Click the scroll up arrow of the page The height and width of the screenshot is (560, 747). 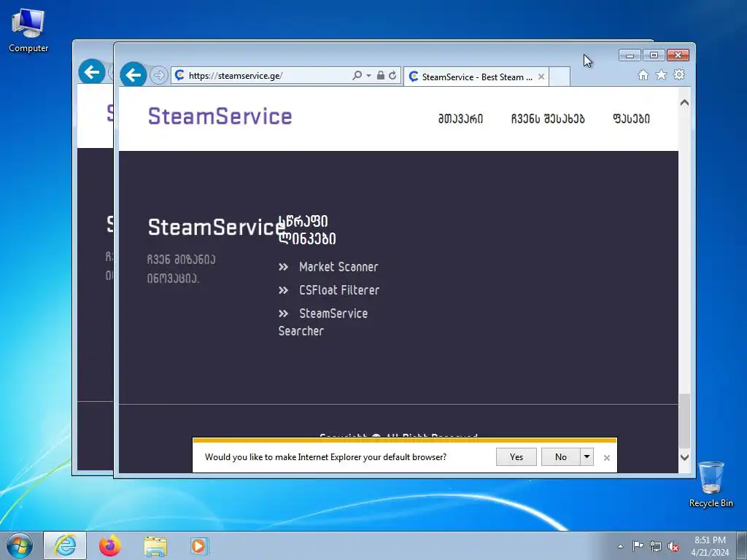[684, 102]
